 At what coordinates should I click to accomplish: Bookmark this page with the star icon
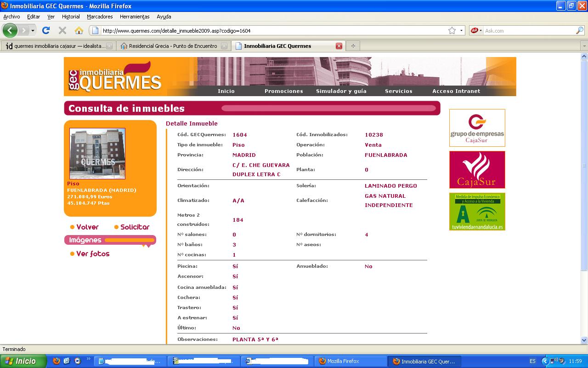click(x=452, y=31)
